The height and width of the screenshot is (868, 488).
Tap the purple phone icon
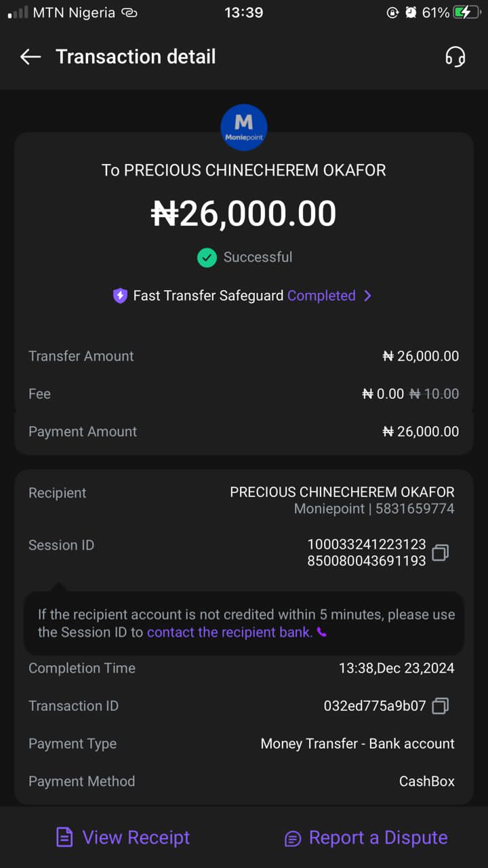pyautogui.click(x=322, y=633)
